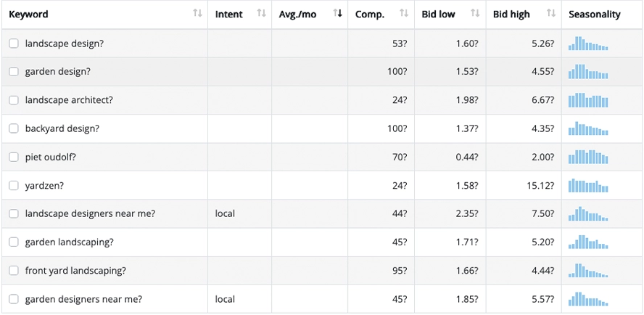The height and width of the screenshot is (315, 644).
Task: Click the Bid high sort arrows
Action: [551, 14]
